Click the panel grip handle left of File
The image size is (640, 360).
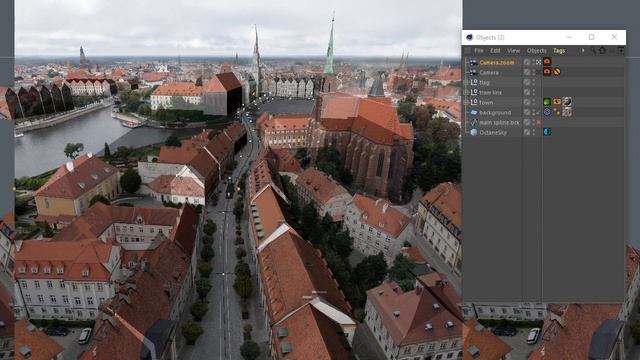tap(467, 50)
